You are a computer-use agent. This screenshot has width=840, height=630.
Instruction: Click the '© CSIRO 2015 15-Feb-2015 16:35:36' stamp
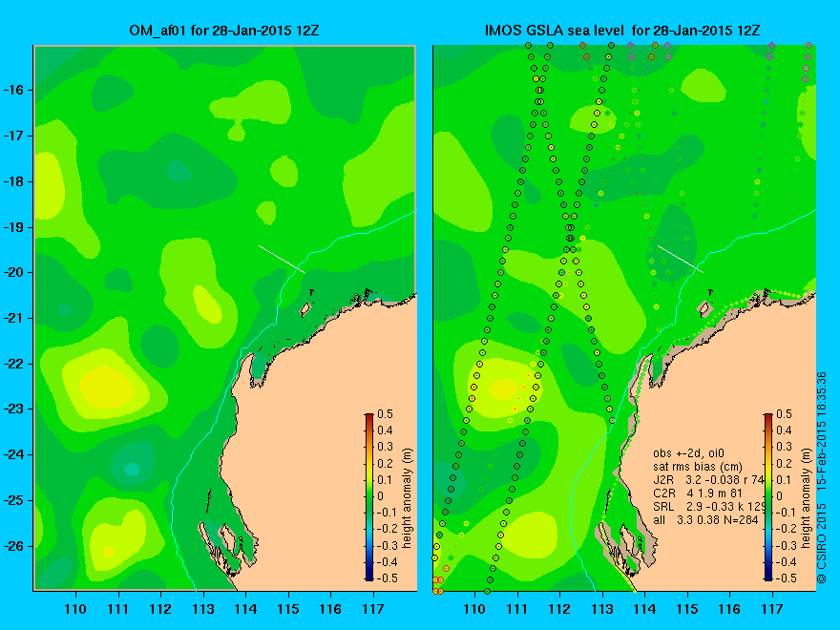822,478
